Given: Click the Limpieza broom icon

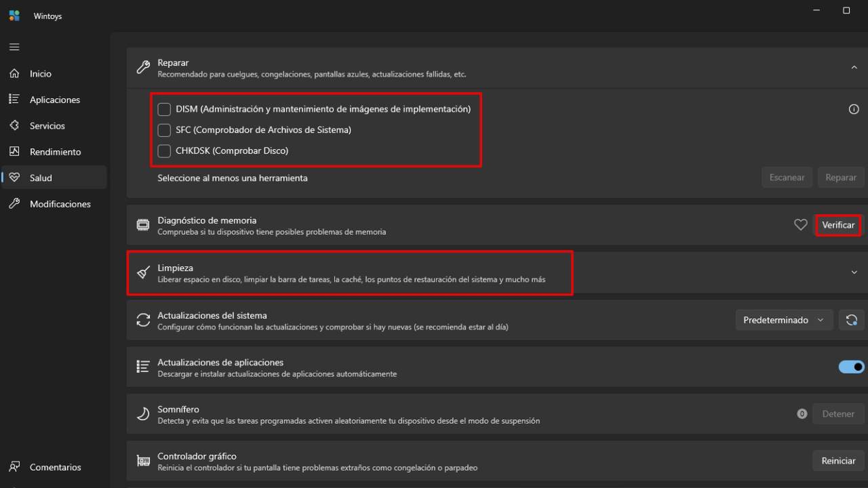Looking at the screenshot, I should (143, 272).
